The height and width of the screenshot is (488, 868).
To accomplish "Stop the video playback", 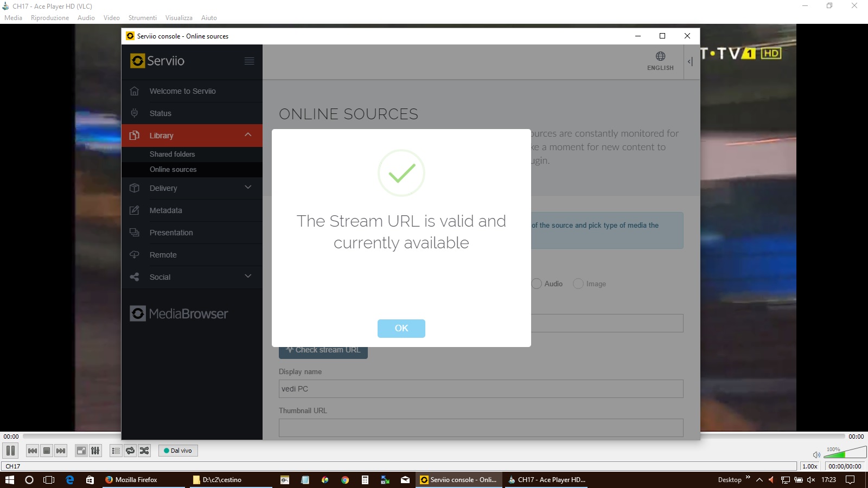I will tap(47, 451).
